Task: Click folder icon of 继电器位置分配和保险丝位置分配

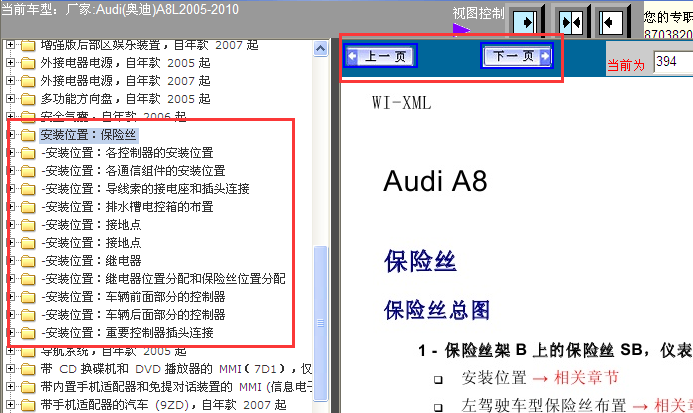Action: tap(28, 279)
